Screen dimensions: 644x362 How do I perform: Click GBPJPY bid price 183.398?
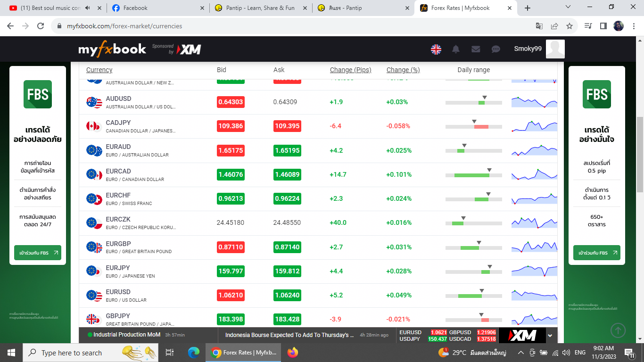coord(231,319)
